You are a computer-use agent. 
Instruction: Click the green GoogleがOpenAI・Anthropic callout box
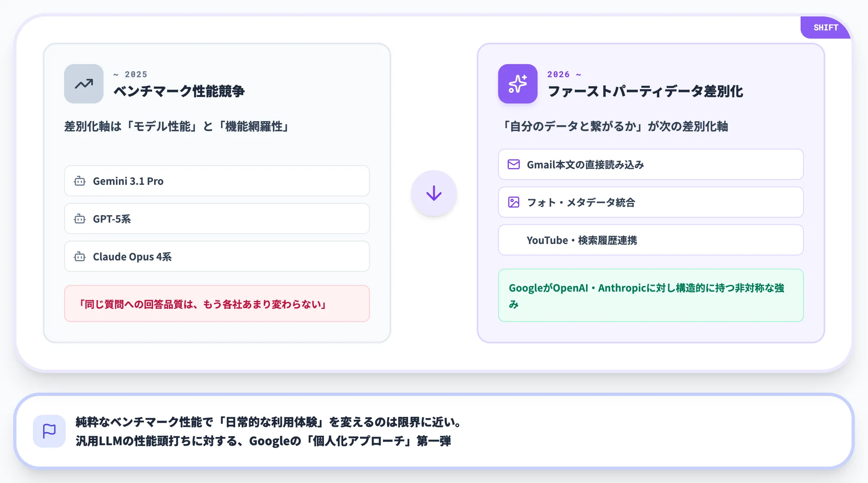pyautogui.click(x=651, y=295)
